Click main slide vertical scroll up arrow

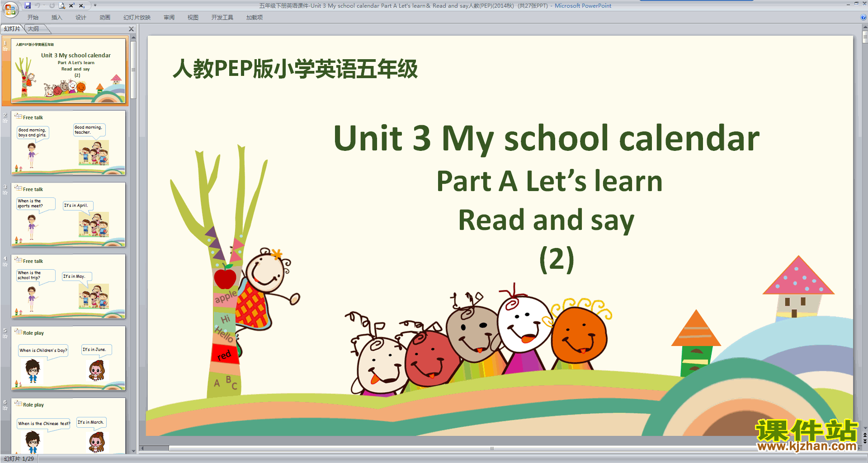864,28
